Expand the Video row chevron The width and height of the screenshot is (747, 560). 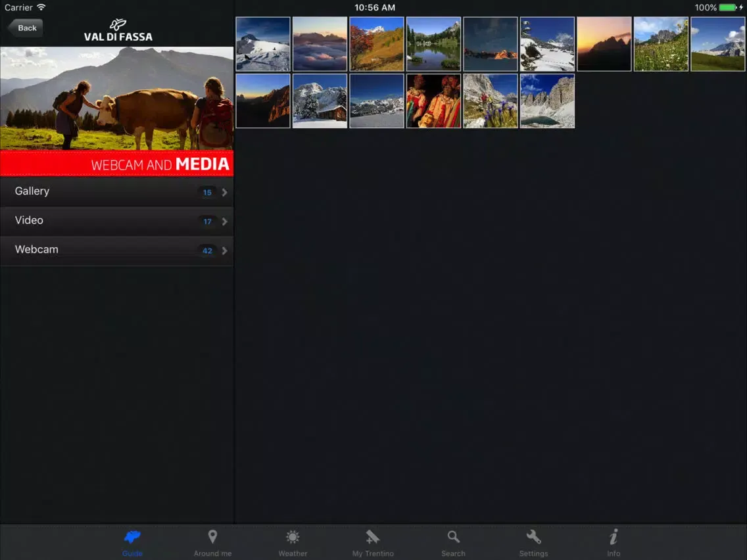pyautogui.click(x=224, y=222)
